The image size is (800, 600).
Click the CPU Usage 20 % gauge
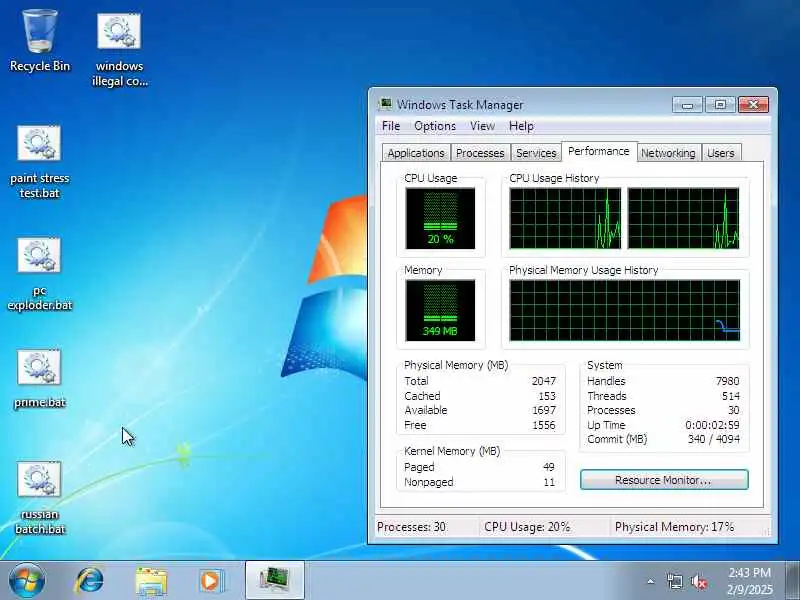[x=440, y=218]
